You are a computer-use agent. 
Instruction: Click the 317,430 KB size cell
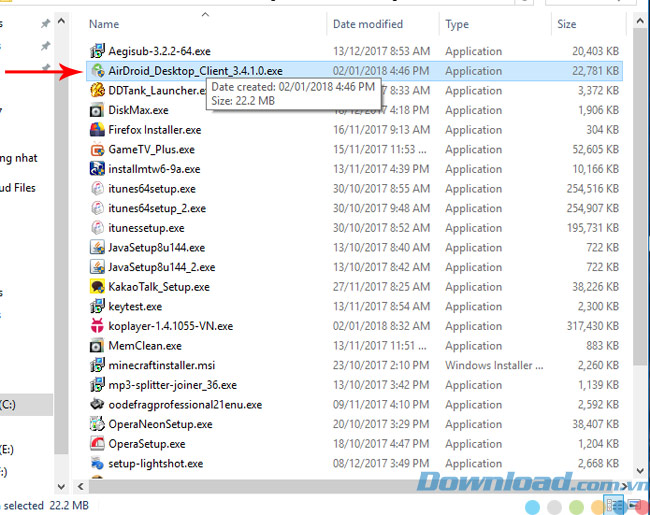(593, 326)
